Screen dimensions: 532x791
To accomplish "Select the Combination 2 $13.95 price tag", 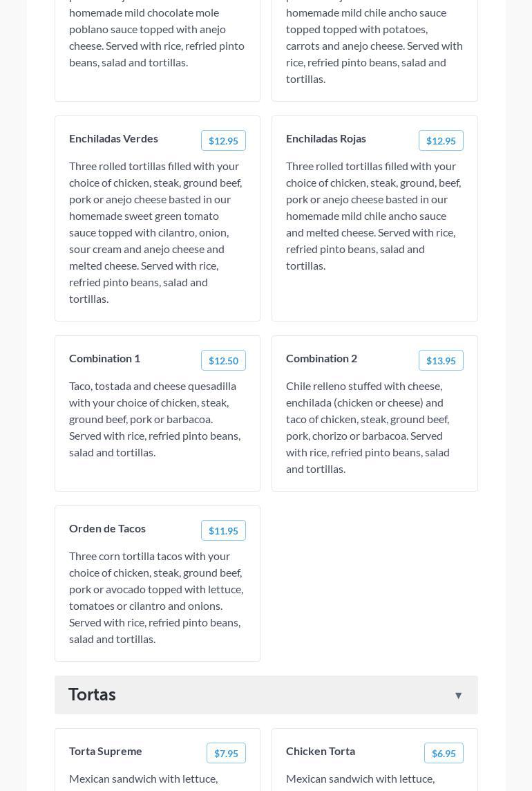I will [x=441, y=361].
